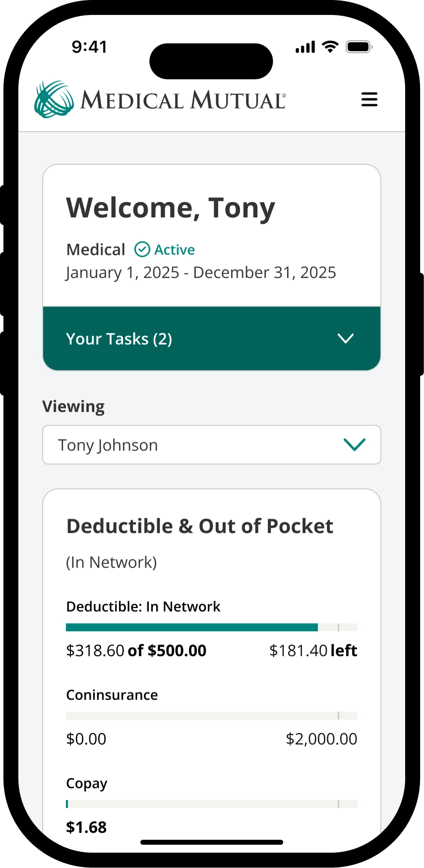Tap the Welcome, Tony heading

point(171,207)
